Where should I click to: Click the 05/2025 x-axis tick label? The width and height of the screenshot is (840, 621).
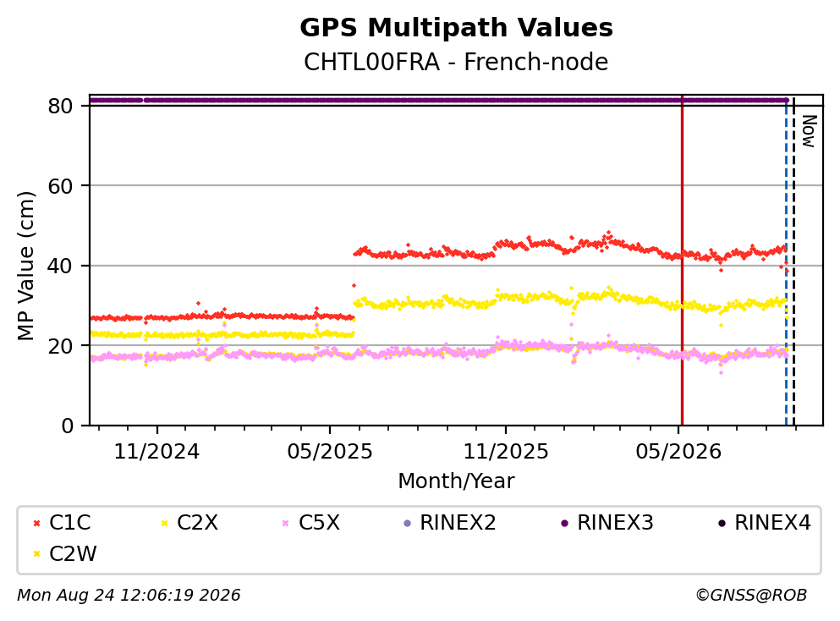pyautogui.click(x=329, y=452)
